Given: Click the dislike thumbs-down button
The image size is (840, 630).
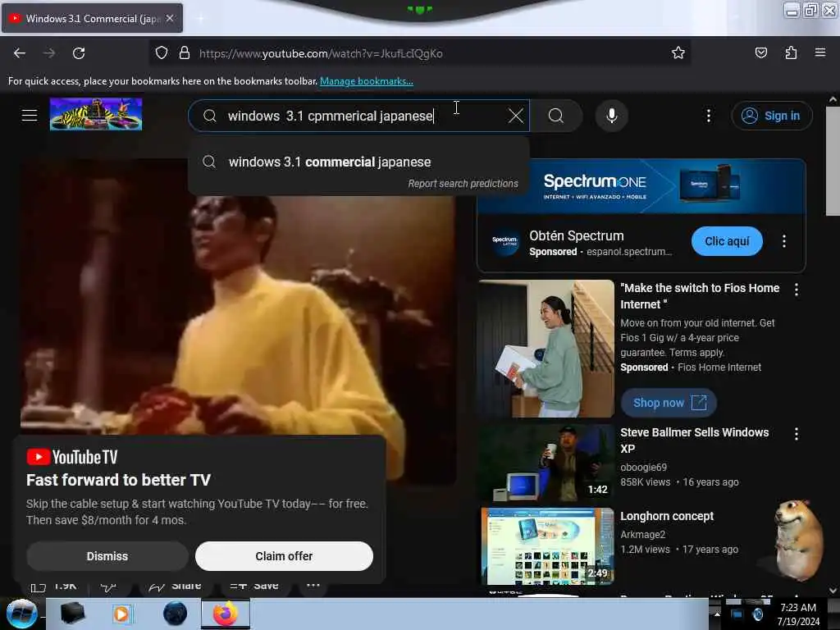Looking at the screenshot, I should click(x=107, y=587).
